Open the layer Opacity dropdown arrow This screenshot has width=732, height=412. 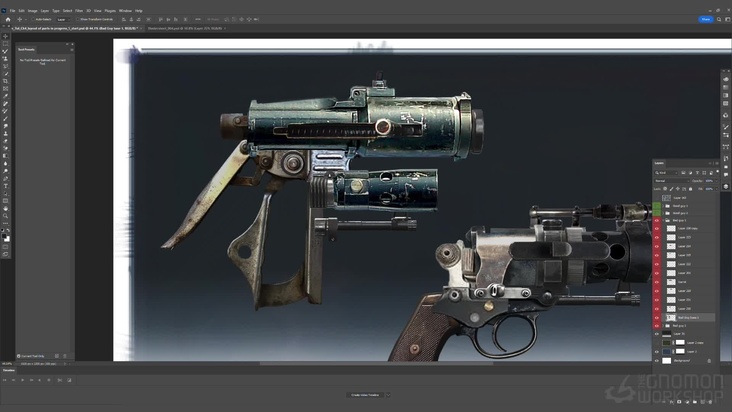pyautogui.click(x=717, y=181)
